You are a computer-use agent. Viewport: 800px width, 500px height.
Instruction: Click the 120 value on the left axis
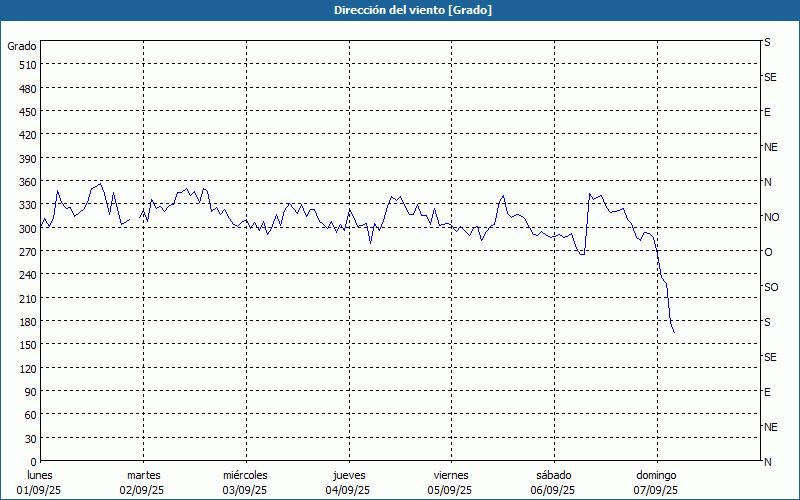(28, 369)
